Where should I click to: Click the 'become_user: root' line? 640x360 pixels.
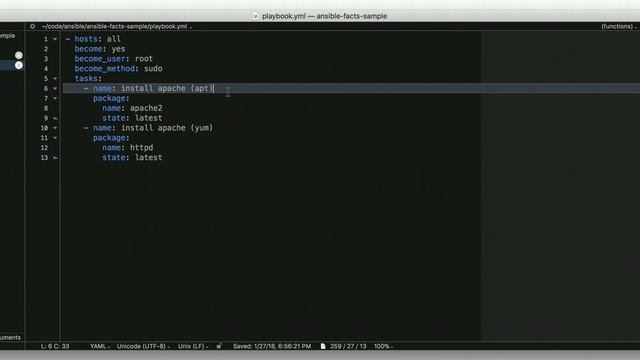pos(113,59)
